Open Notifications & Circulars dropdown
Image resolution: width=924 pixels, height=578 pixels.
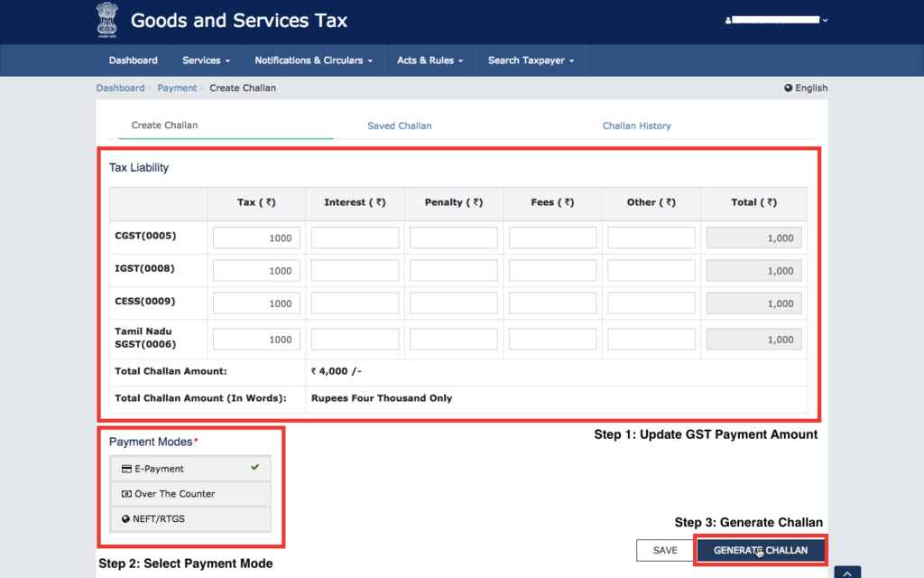click(x=313, y=61)
